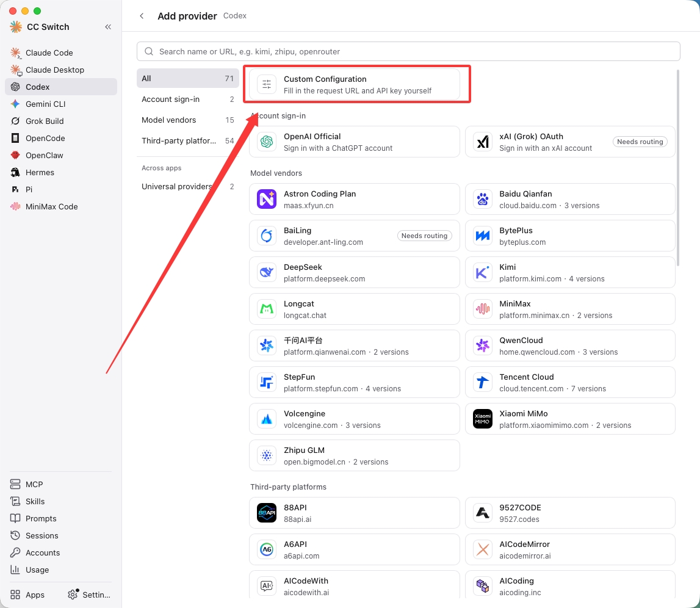Click the CC Switch logo icon
The image size is (700, 608).
coord(16,27)
